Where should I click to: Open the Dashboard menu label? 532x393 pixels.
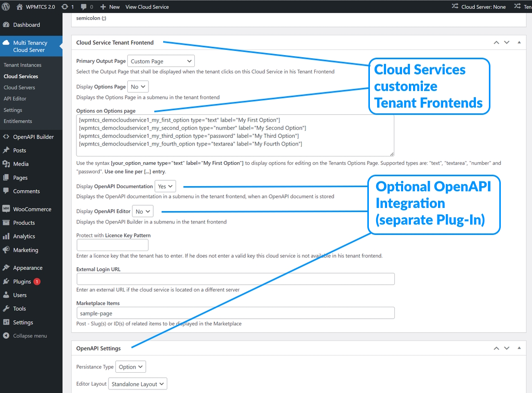pyautogui.click(x=26, y=25)
